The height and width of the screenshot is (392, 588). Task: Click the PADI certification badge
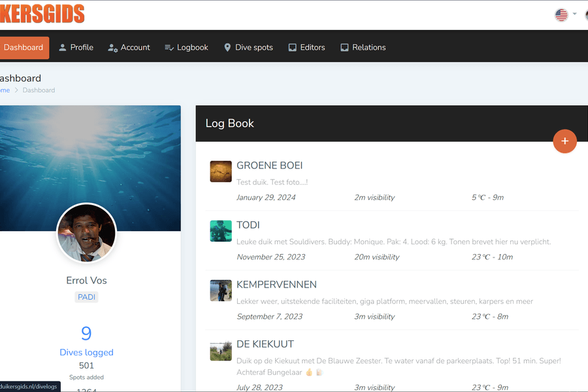pyautogui.click(x=86, y=297)
